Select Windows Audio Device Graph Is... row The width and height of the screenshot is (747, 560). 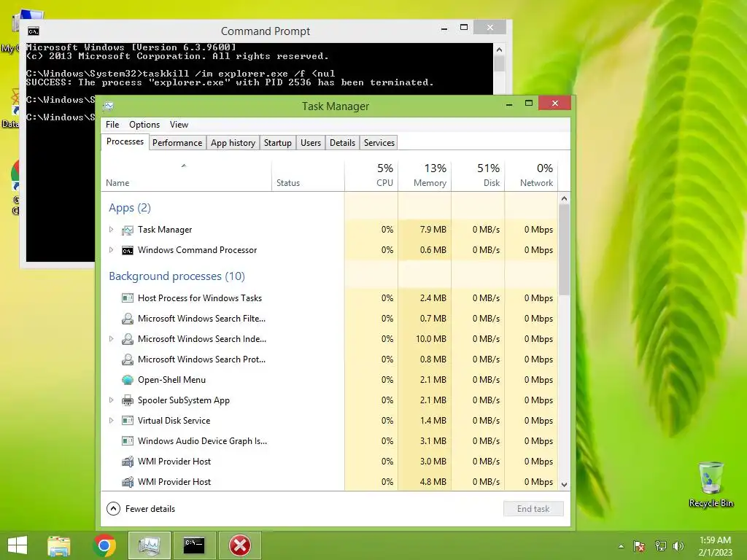[329, 441]
